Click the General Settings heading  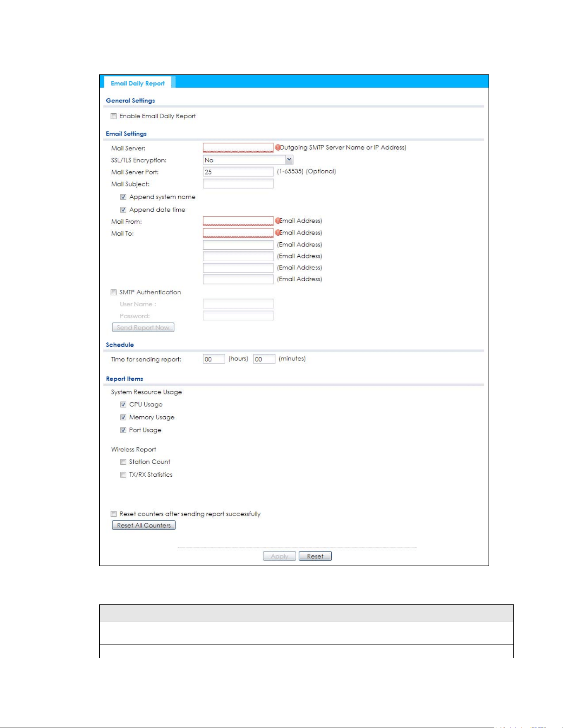click(x=130, y=100)
